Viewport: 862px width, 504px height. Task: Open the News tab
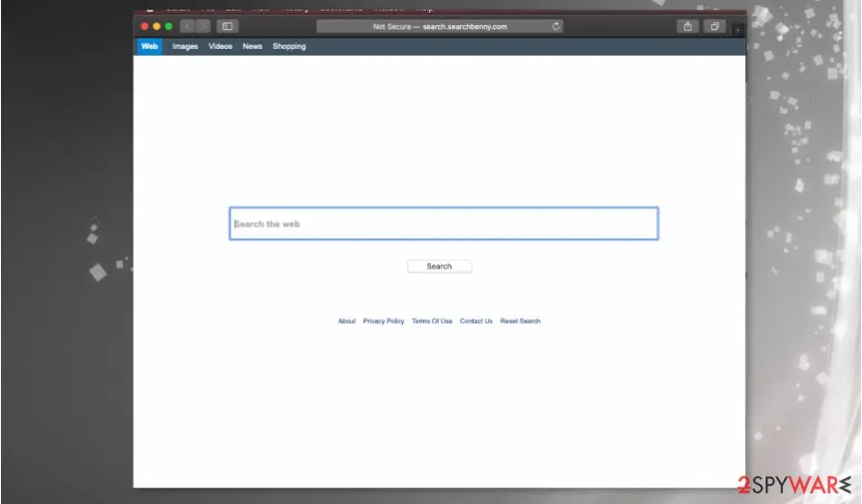(x=253, y=46)
